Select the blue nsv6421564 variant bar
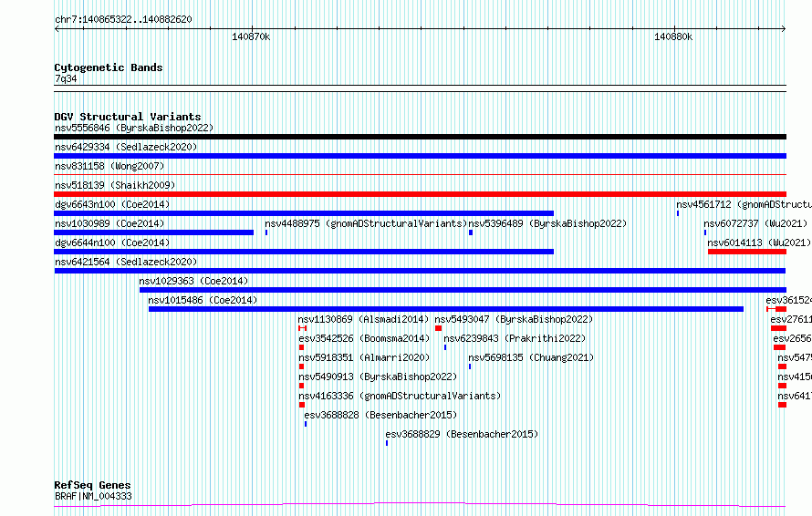The width and height of the screenshot is (812, 516). 420,271
